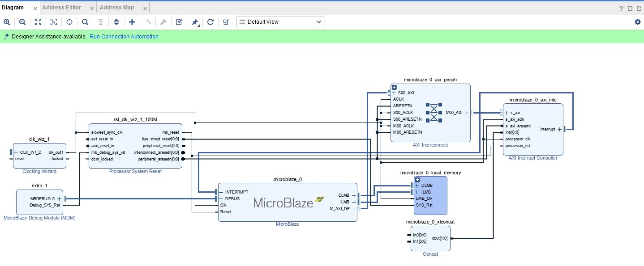This screenshot has width=644, height=266.
Task: Expand the microblaze_0_local_memory block hierarchy
Action: pos(417,180)
